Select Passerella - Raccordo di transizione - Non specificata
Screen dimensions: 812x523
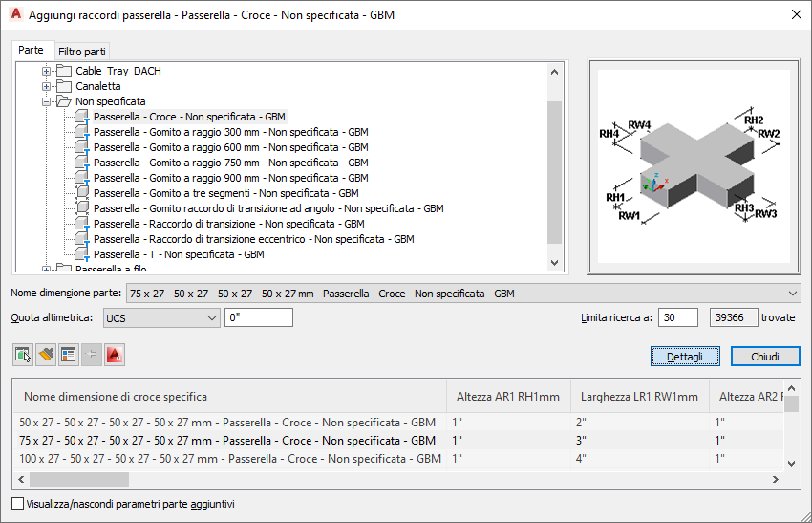[229, 224]
